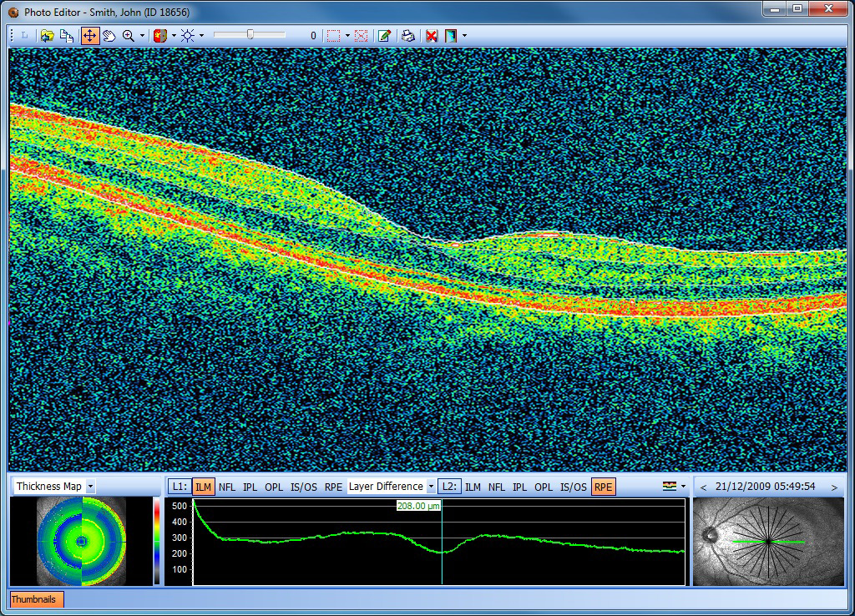855x616 pixels.
Task: Open the color palette dropdown arrow
Action: click(174, 36)
